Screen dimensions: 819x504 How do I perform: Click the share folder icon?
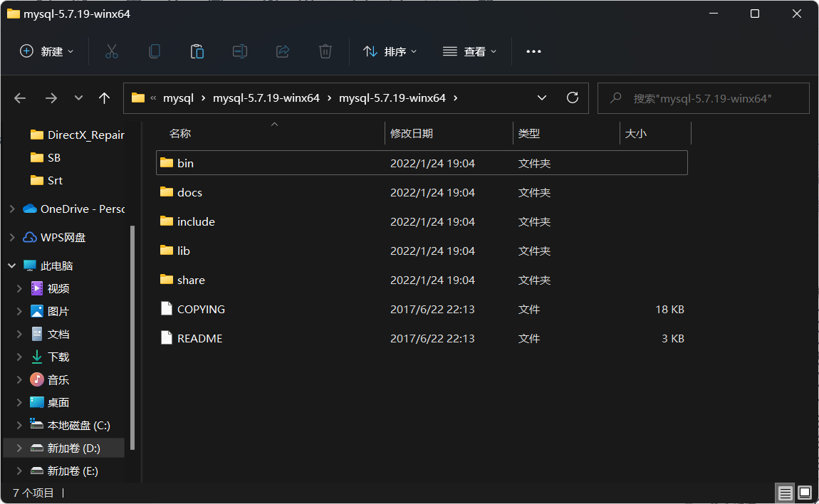[x=167, y=280]
